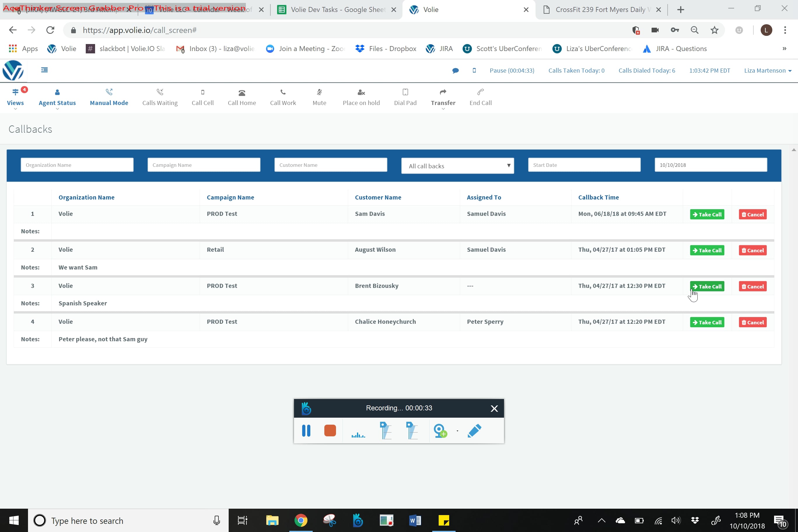Image resolution: width=798 pixels, height=532 pixels.
Task: Mute the call microphone
Action: pos(319,98)
